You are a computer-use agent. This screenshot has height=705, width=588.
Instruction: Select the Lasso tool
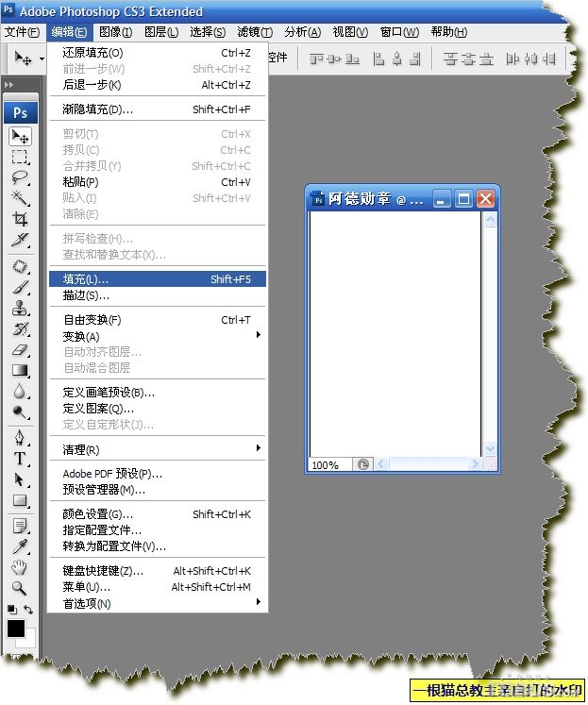coord(20,177)
